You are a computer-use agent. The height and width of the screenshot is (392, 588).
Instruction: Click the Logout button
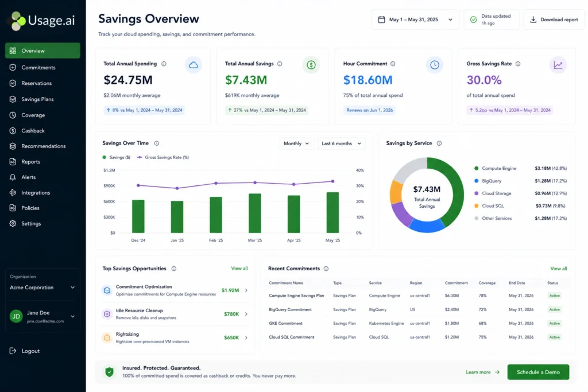(25, 351)
